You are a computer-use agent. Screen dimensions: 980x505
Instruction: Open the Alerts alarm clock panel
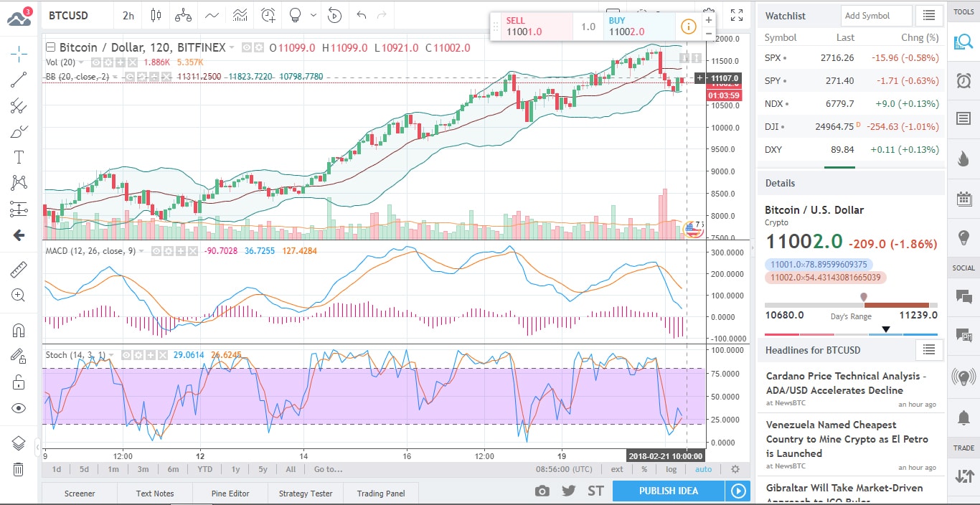click(x=963, y=80)
